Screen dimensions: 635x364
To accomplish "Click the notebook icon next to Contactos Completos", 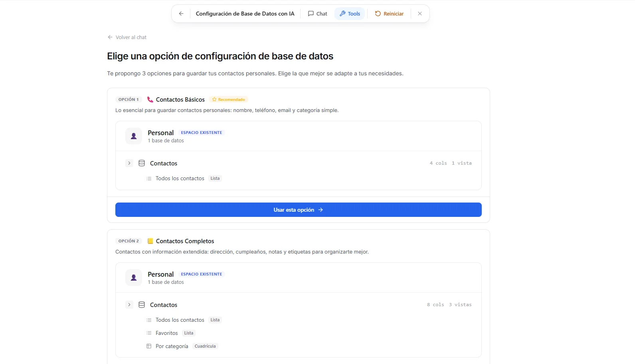I will coord(150,241).
